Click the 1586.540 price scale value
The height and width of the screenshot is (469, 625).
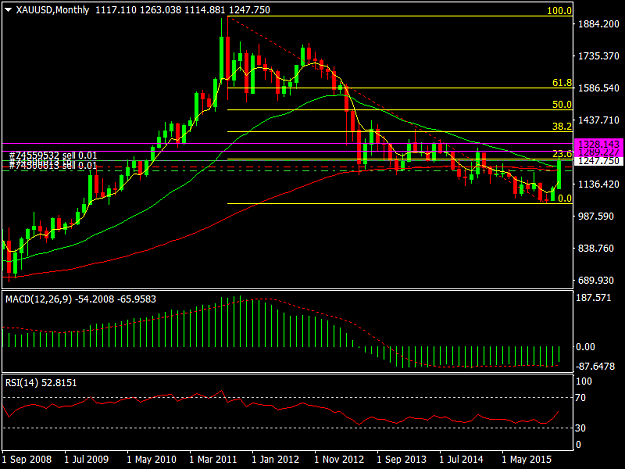(x=599, y=88)
